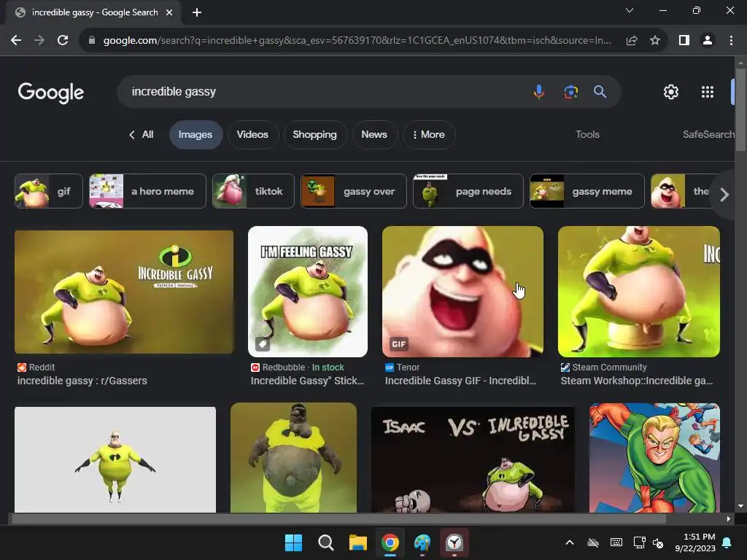Switch to the Shopping tab
The width and height of the screenshot is (747, 560).
coord(315,135)
